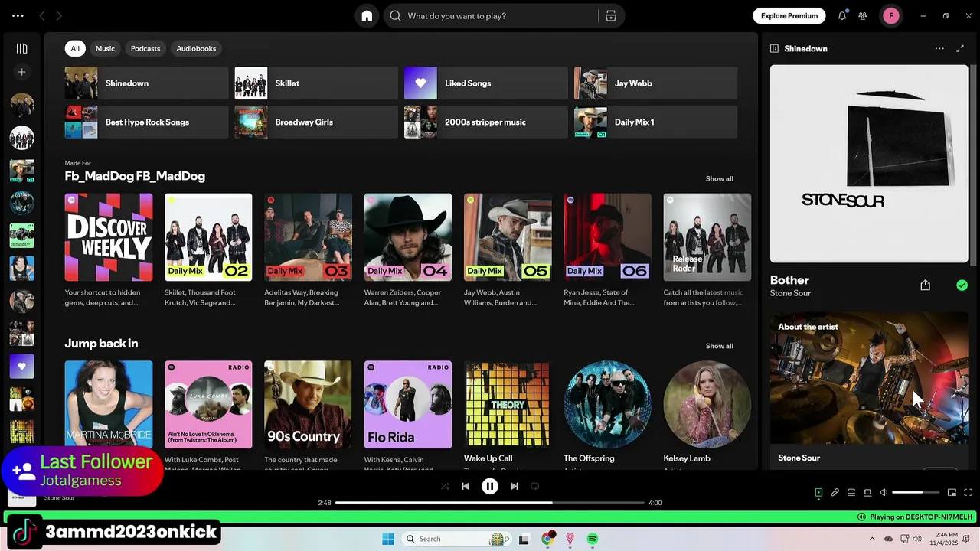This screenshot has width=980, height=551.
Task: Open Liked Songs in library sidebar
Action: click(21, 366)
